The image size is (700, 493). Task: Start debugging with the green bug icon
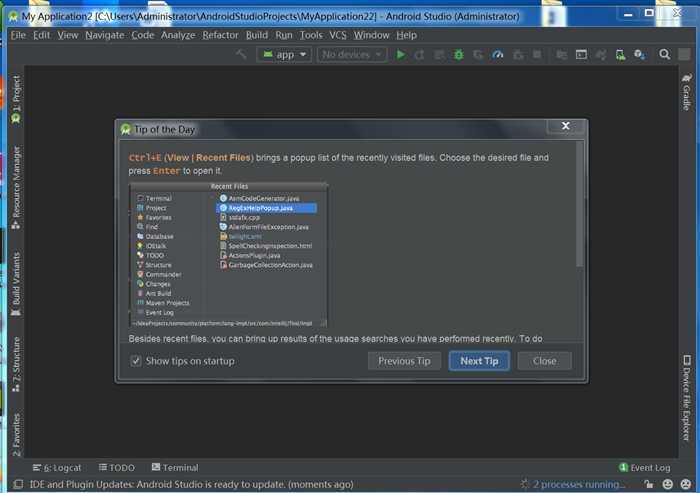click(458, 55)
